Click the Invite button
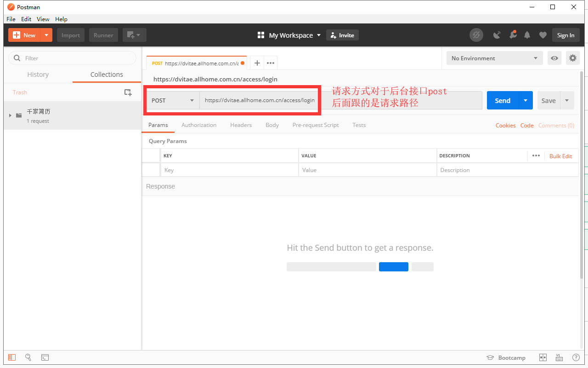 (x=342, y=35)
